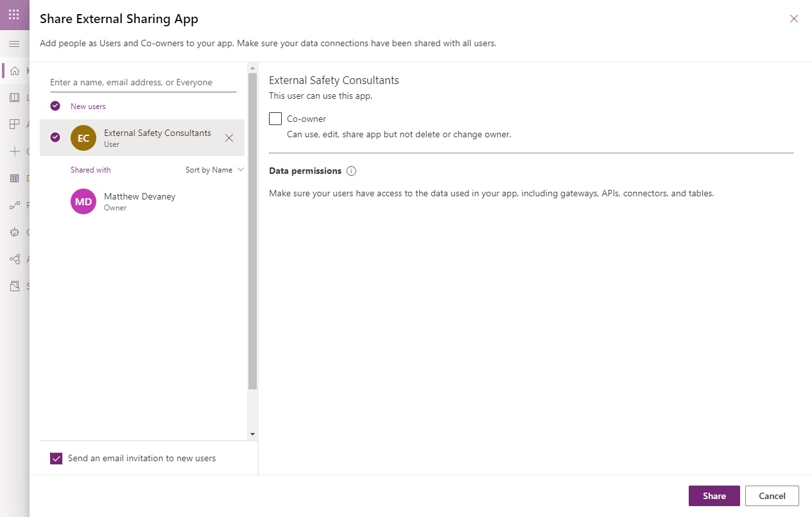Screen dimensions: 812x517
Task: Go to Home in left sidebar
Action: (15, 71)
